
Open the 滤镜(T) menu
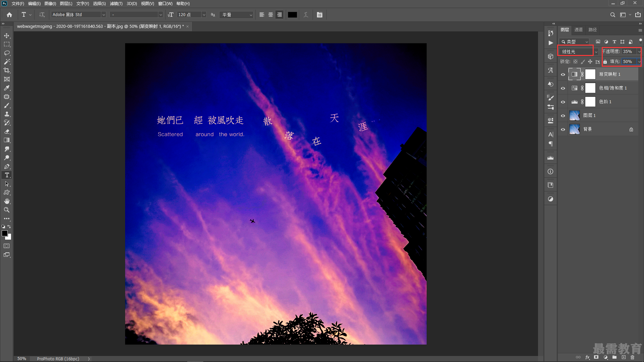click(116, 4)
